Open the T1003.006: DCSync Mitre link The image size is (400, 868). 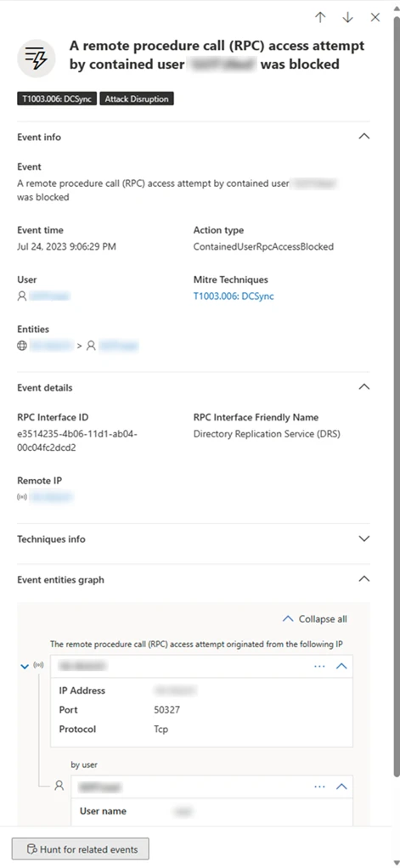click(234, 296)
